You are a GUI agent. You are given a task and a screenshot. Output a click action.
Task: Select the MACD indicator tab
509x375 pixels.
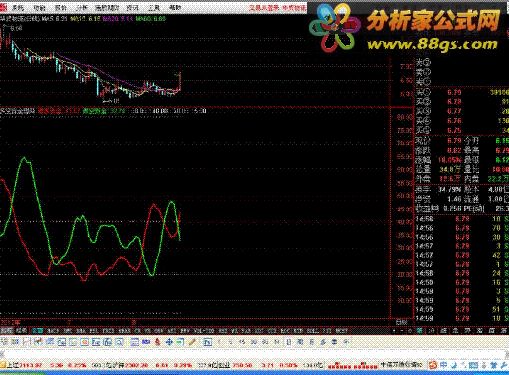[x=53, y=331]
